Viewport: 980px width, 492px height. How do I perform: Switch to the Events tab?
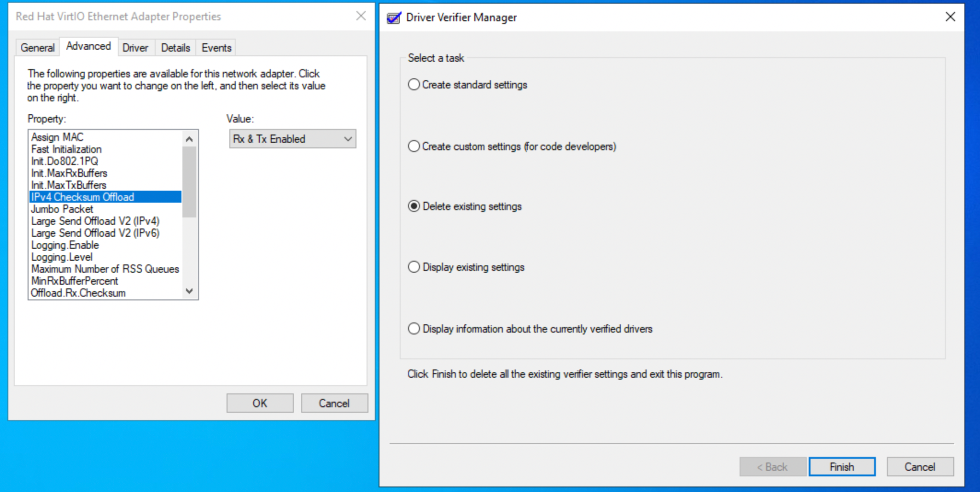click(216, 48)
